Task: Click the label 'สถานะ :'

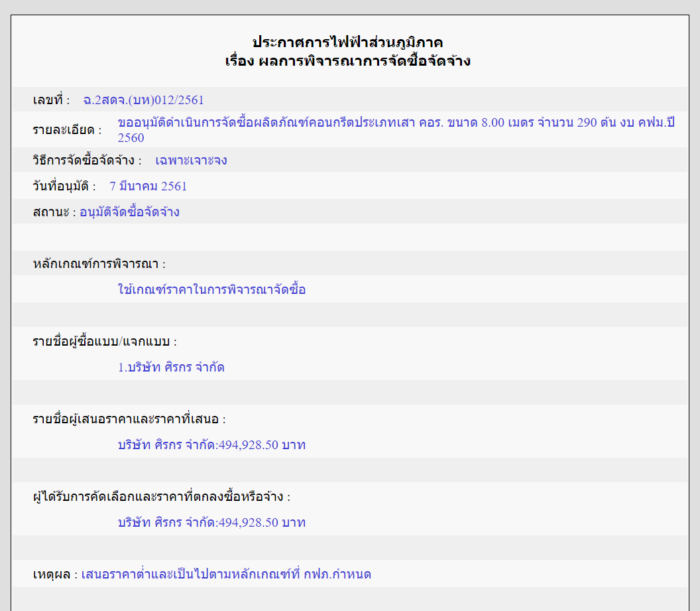Action: tap(54, 212)
